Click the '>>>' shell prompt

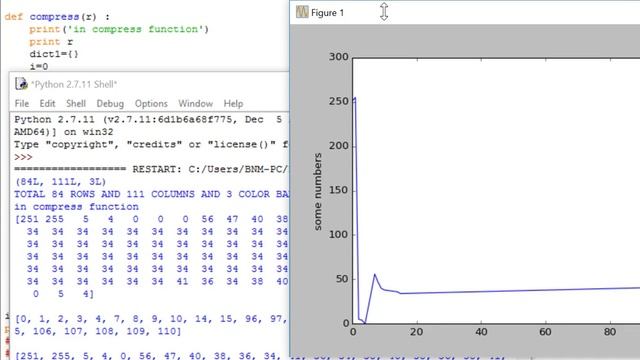[23, 157]
